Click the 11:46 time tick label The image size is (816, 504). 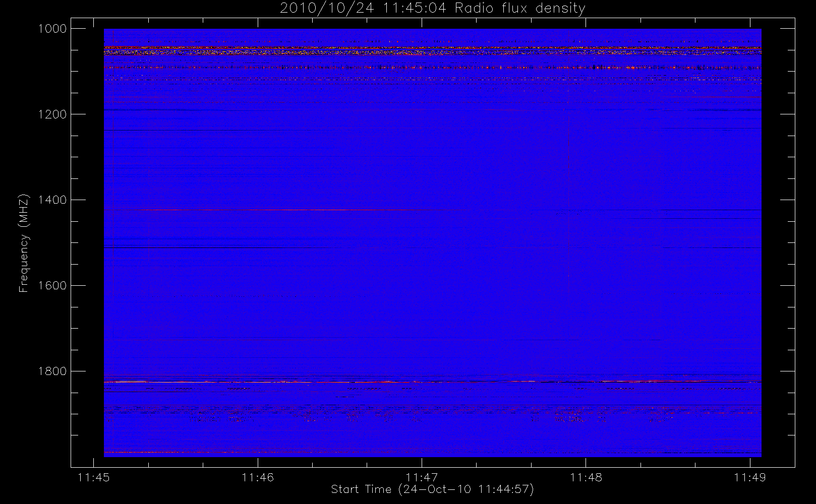click(258, 477)
